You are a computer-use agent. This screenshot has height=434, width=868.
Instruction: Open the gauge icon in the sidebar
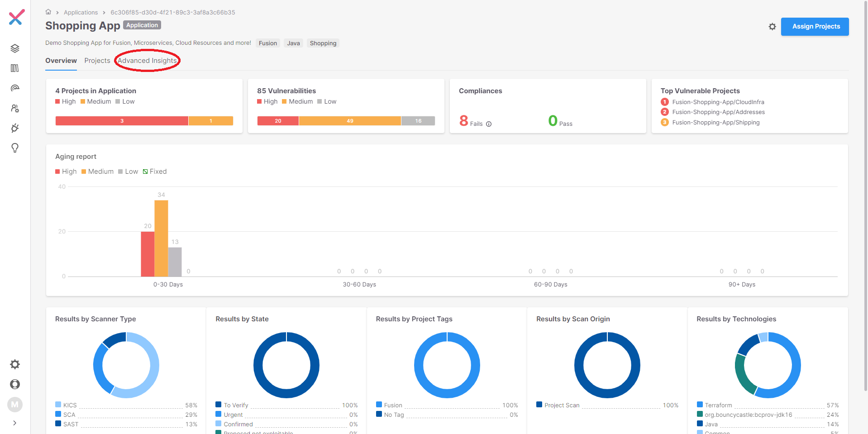pos(15,88)
